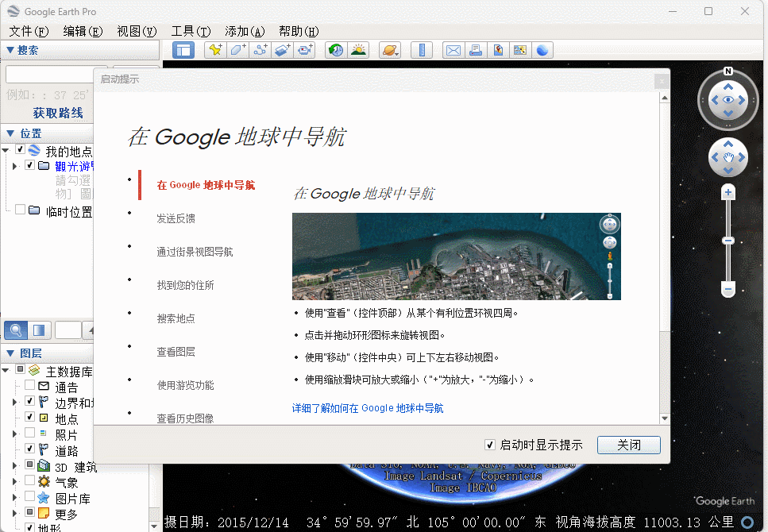Expand the 边界和 layer node
The width and height of the screenshot is (768, 532).
coord(14,403)
